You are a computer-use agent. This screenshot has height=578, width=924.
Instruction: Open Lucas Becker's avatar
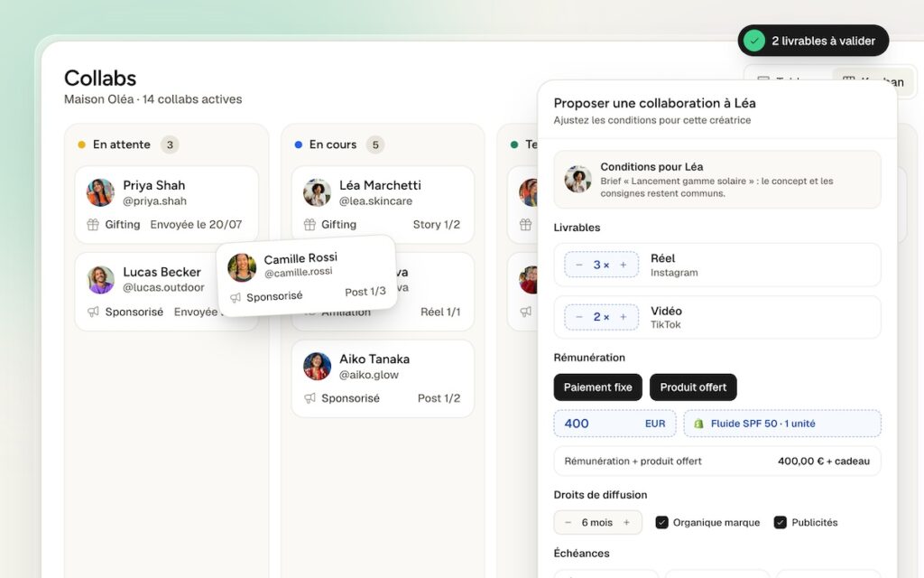(x=101, y=280)
